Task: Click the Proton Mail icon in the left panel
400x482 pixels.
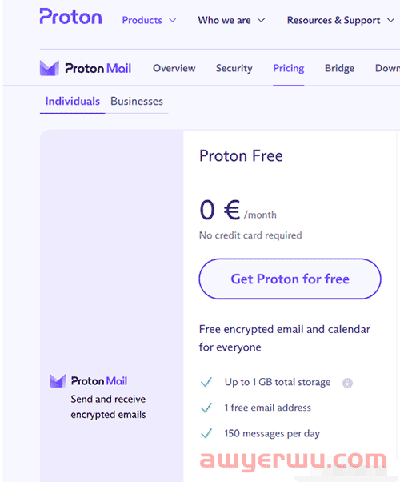Action: (58, 381)
